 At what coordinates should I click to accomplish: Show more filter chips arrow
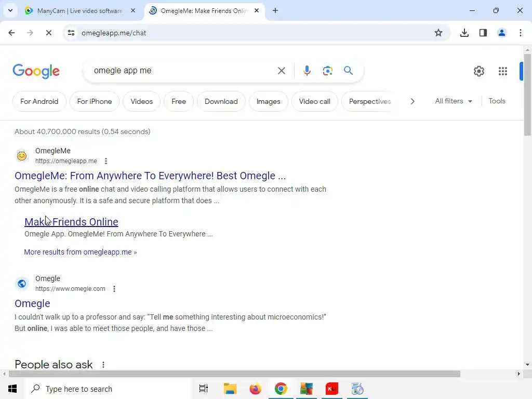pyautogui.click(x=412, y=101)
